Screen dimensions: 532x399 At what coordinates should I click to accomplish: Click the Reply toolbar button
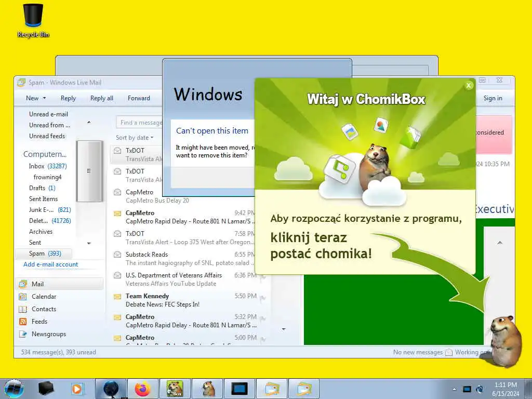point(68,98)
